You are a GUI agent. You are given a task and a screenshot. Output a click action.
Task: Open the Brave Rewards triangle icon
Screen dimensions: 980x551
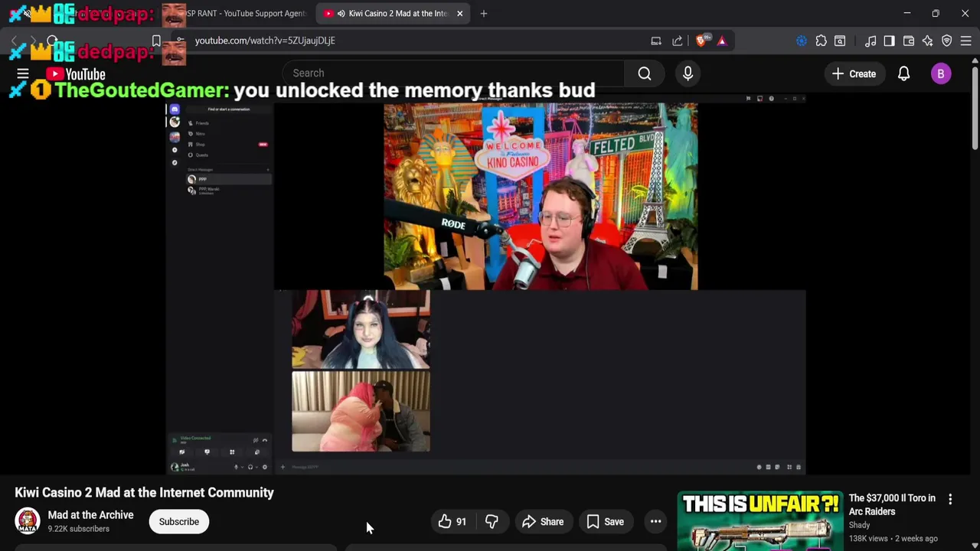point(722,41)
